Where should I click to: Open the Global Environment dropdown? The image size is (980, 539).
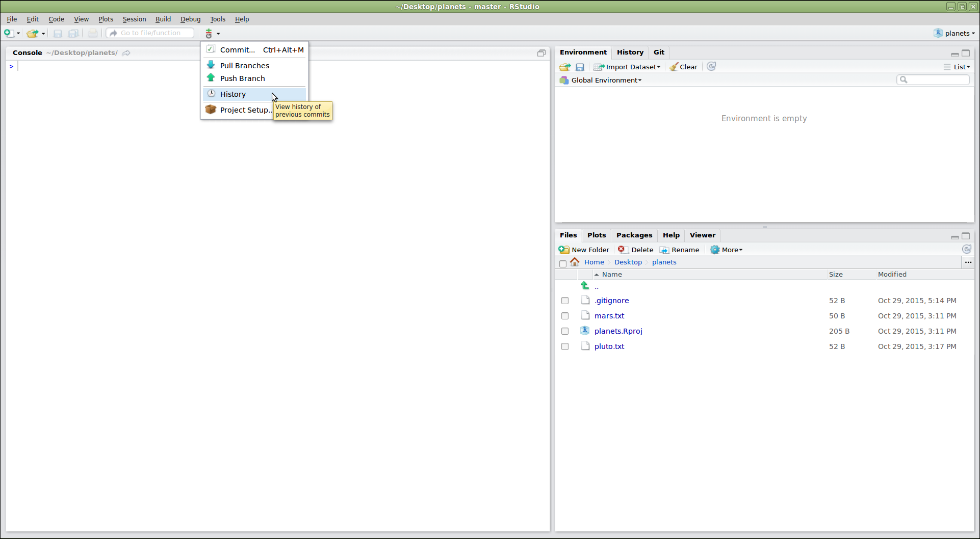606,80
